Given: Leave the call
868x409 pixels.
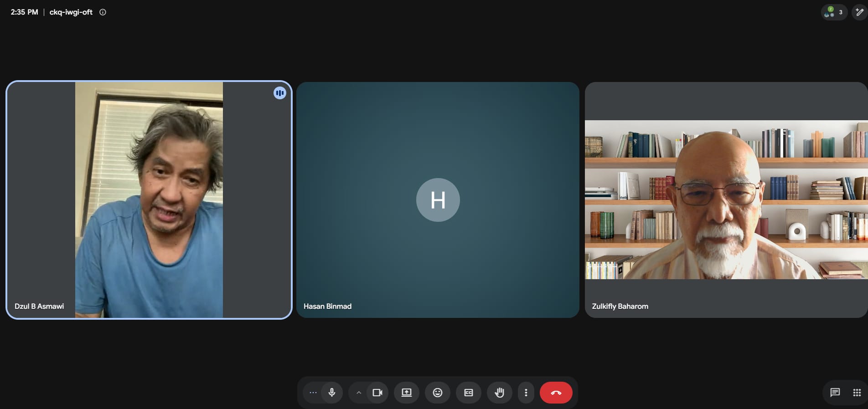Looking at the screenshot, I should 556,393.
